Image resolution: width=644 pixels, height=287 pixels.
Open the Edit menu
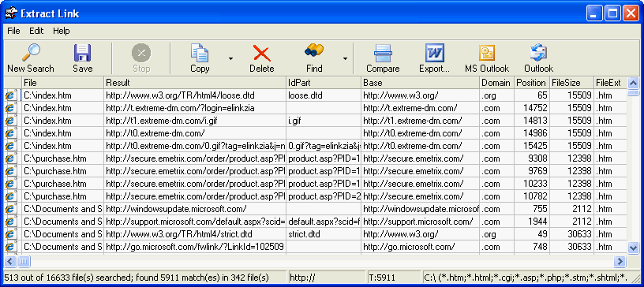coord(36,31)
